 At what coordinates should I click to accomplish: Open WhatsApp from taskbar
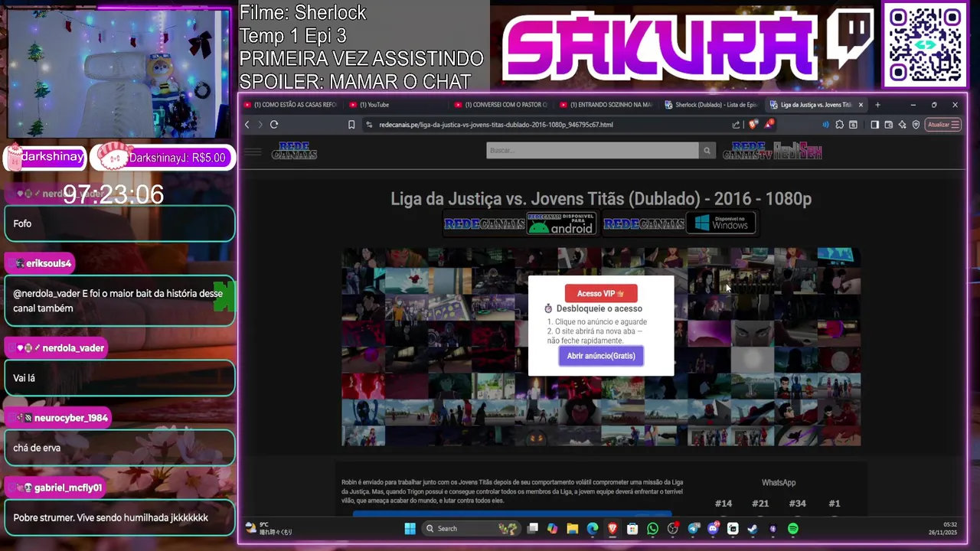(652, 529)
